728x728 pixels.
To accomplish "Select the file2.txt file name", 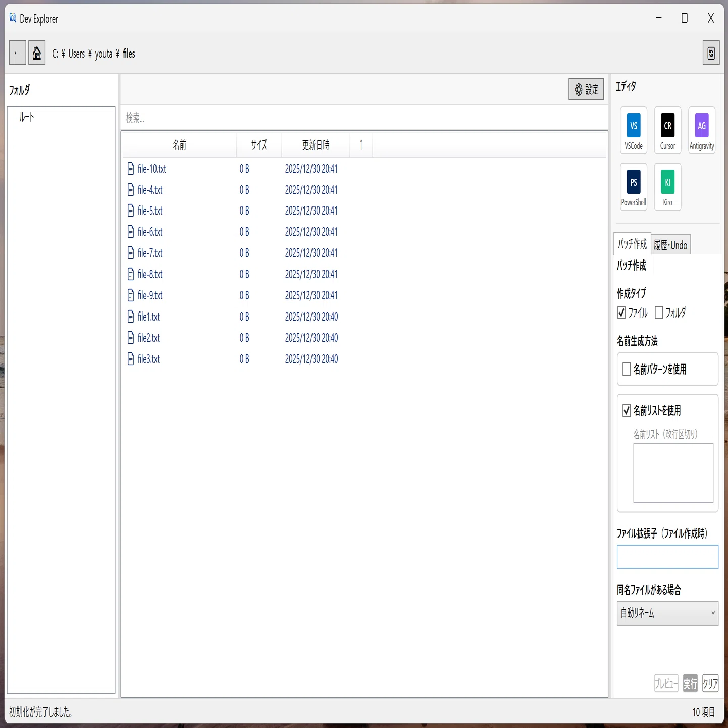I will [148, 338].
